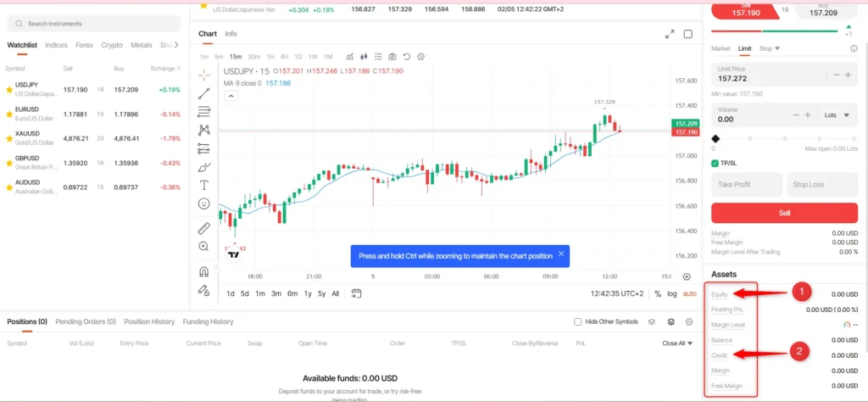
Task: Toggle the EURUSD favorite star
Action: tap(8, 114)
